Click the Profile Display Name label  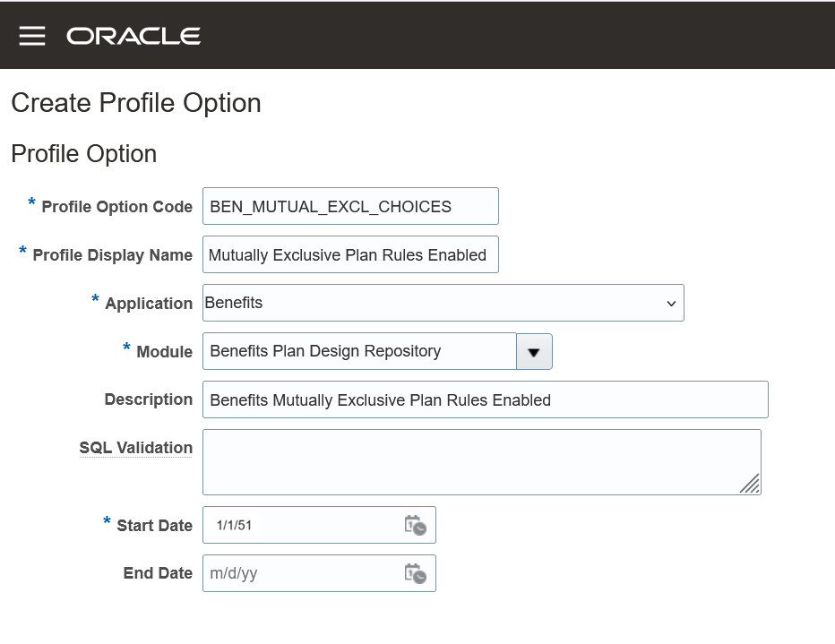[x=112, y=255]
